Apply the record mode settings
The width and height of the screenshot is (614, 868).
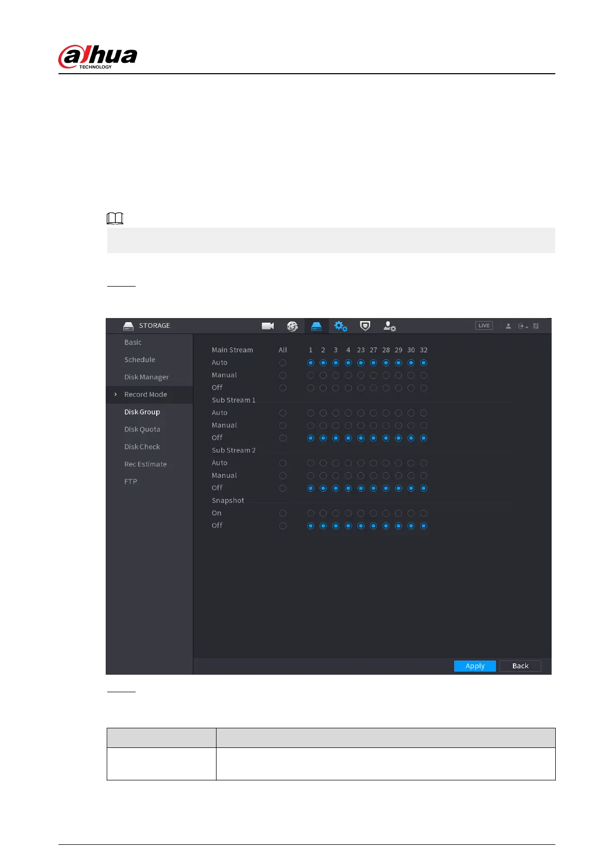click(x=475, y=666)
